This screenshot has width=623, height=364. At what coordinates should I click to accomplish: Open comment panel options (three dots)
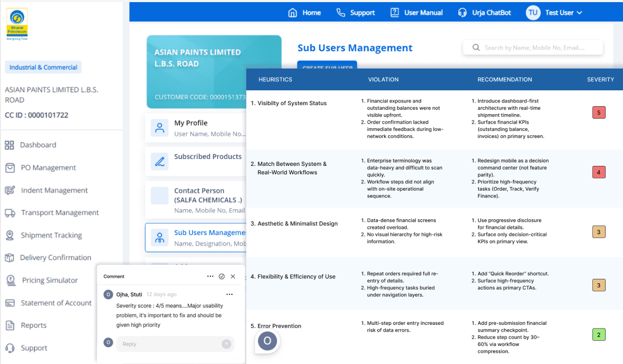pos(210,276)
